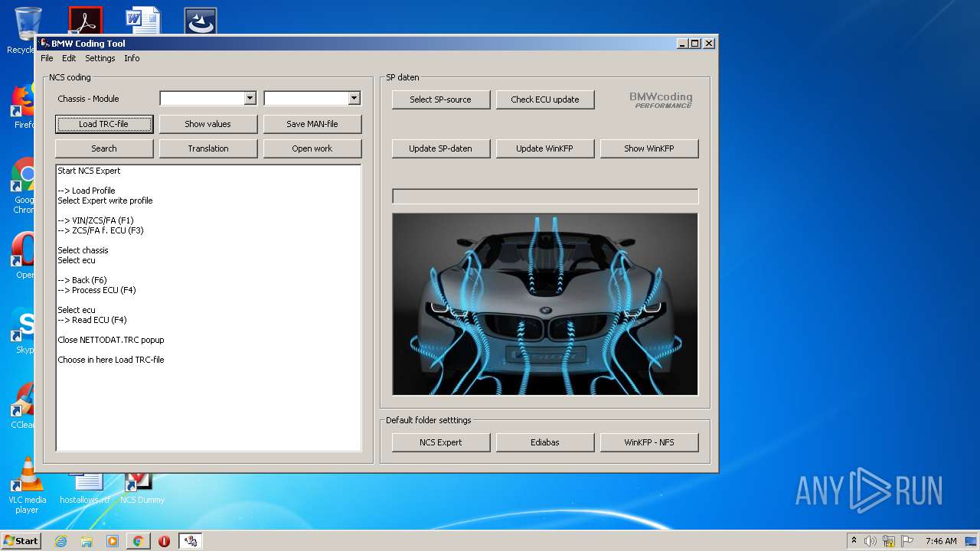The width and height of the screenshot is (980, 551).
Task: Click the BMW concept car image
Action: [x=545, y=304]
